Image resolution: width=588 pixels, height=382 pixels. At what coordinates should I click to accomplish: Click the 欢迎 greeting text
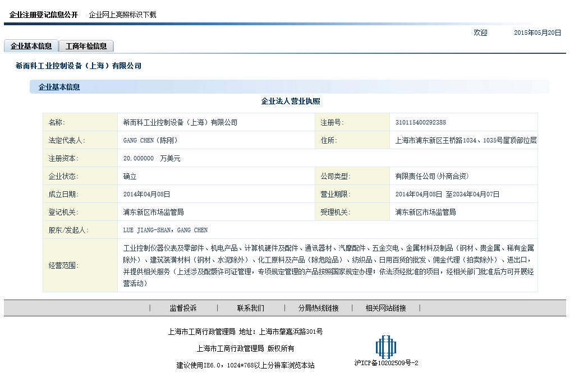(x=480, y=33)
